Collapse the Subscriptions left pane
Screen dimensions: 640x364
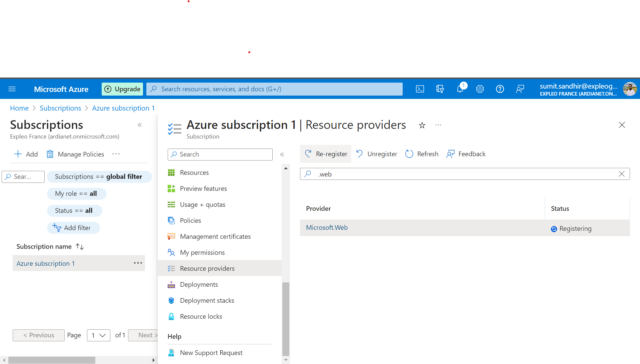pyautogui.click(x=140, y=125)
